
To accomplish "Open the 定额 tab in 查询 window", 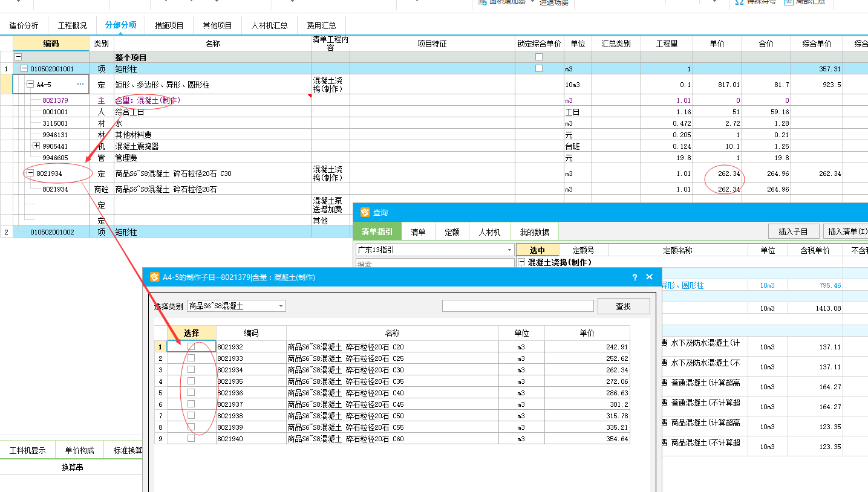I will coord(452,232).
